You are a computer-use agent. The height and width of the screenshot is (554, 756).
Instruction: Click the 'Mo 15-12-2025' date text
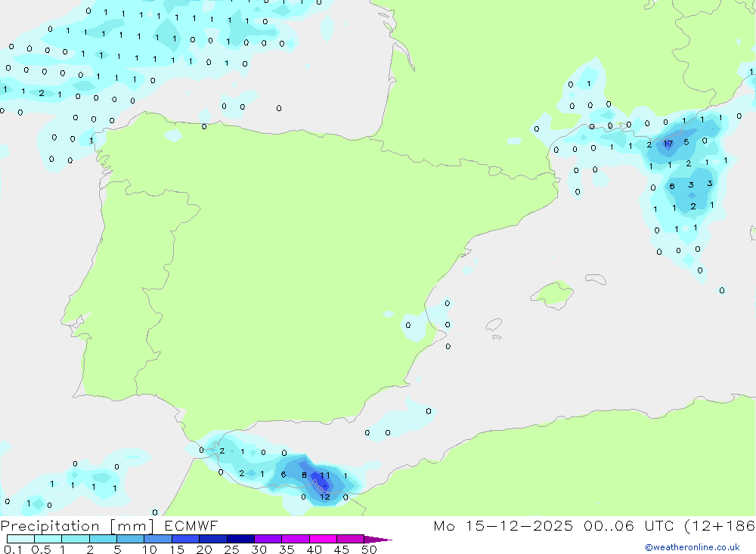tap(503, 526)
